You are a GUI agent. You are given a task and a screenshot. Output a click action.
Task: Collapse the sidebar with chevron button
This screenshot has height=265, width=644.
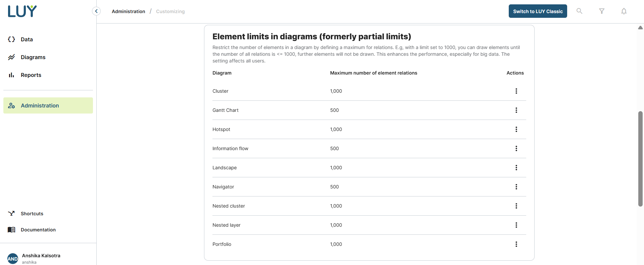[96, 11]
